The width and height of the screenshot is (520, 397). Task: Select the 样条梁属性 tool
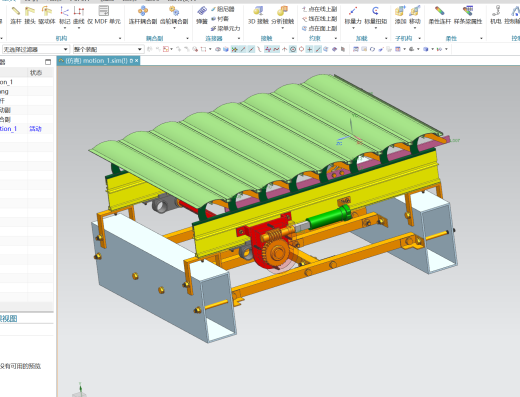coord(468,15)
